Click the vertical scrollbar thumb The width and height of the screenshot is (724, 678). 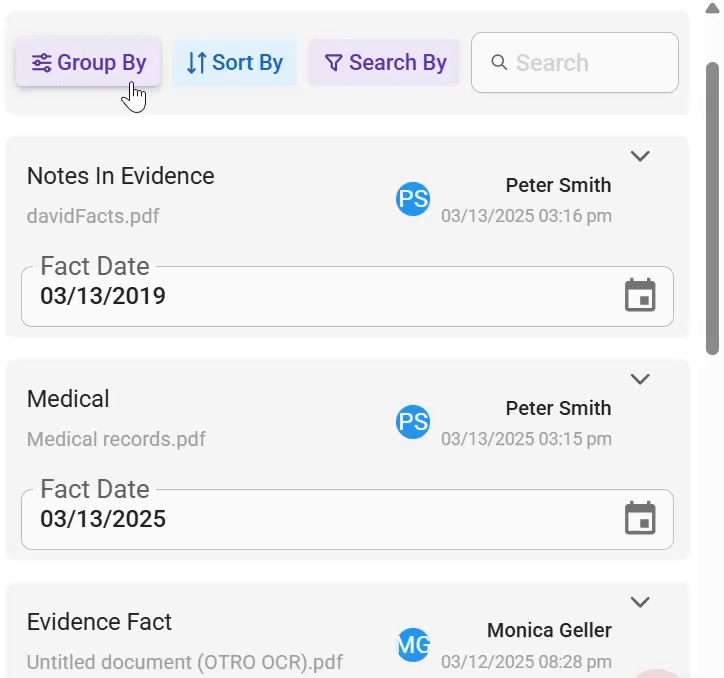click(712, 209)
